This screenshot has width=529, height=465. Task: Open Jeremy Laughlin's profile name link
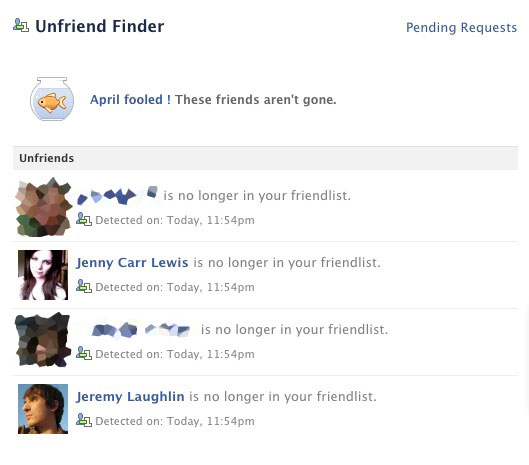click(x=130, y=397)
